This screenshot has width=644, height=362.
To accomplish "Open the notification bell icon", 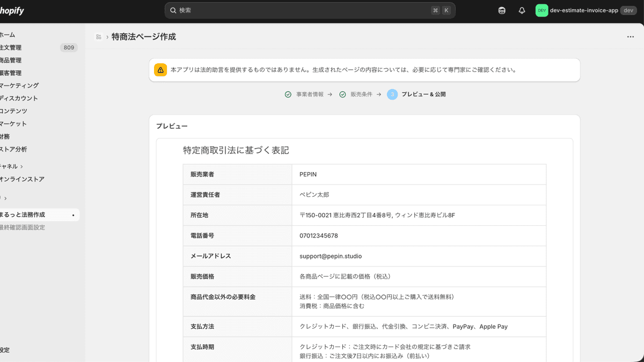I will tap(521, 10).
